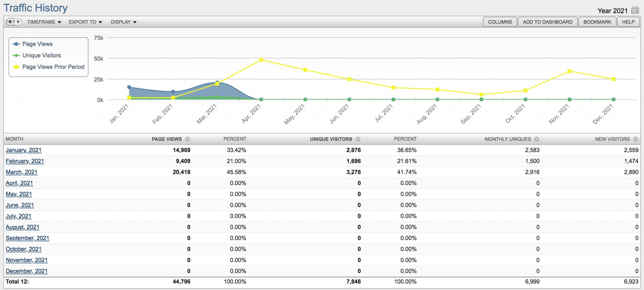Screen dimensions: 644x290
Task: Open the calendar icon beside Year 2021
Action: (635, 10)
